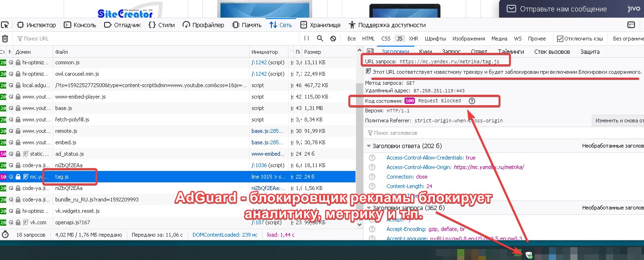Focus the Поиск URL filter field
Viewport: 644px width, 260px height.
coord(157,39)
